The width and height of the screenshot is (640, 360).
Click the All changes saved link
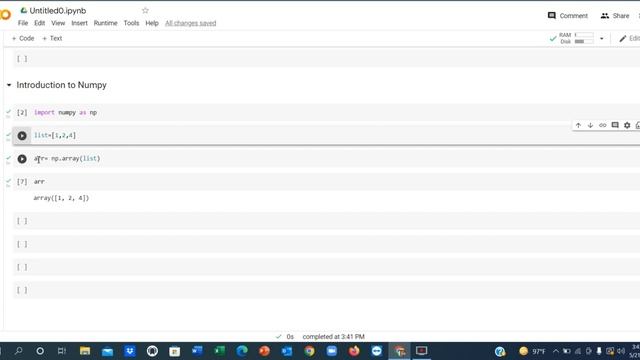click(x=191, y=23)
